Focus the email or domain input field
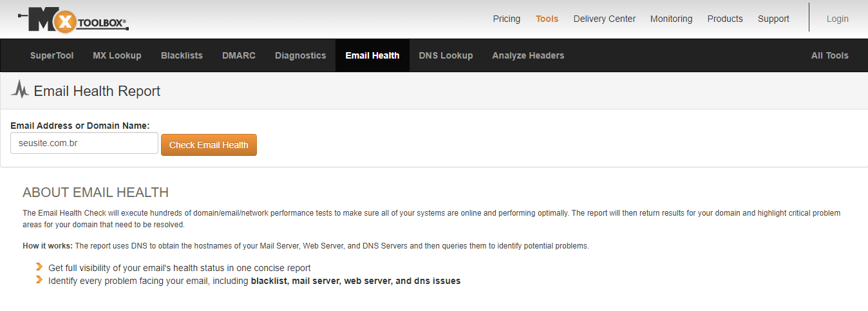868x311 pixels. tap(84, 144)
